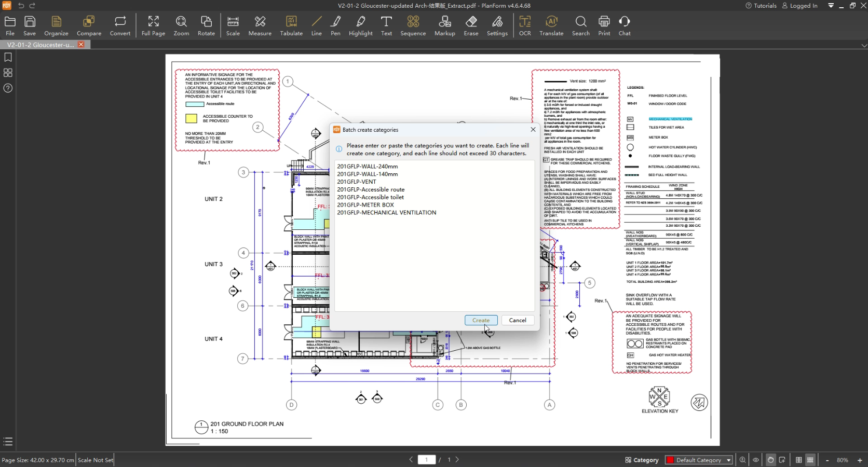Image resolution: width=868 pixels, height=467 pixels.
Task: Toggle the hand pan mode
Action: (770, 460)
